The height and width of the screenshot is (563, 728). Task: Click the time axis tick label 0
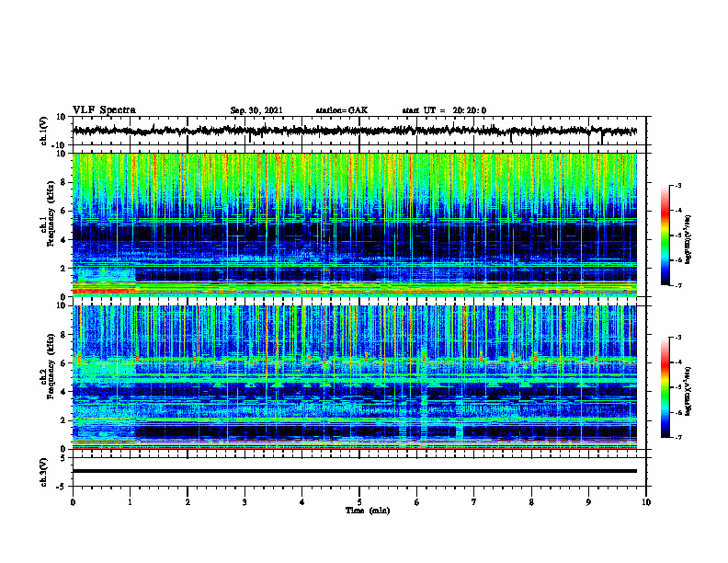tap(73, 502)
